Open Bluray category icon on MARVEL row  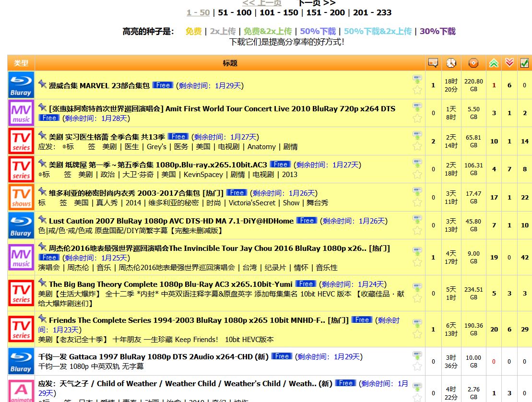[21, 85]
